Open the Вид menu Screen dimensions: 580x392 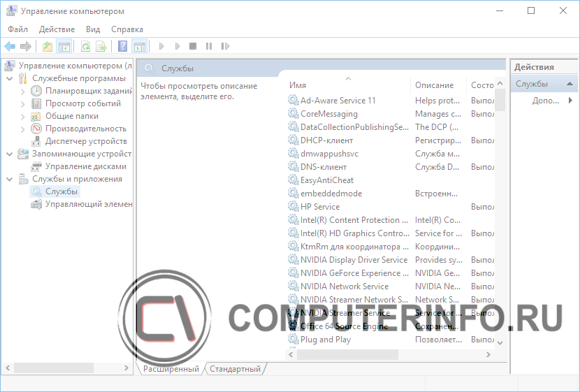[93, 29]
